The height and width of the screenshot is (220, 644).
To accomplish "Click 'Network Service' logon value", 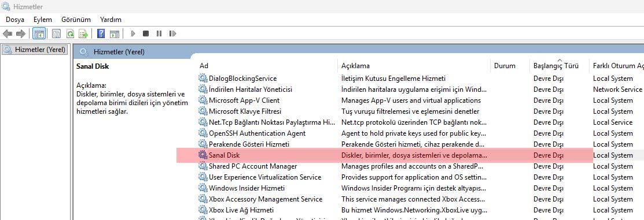I will tap(617, 90).
